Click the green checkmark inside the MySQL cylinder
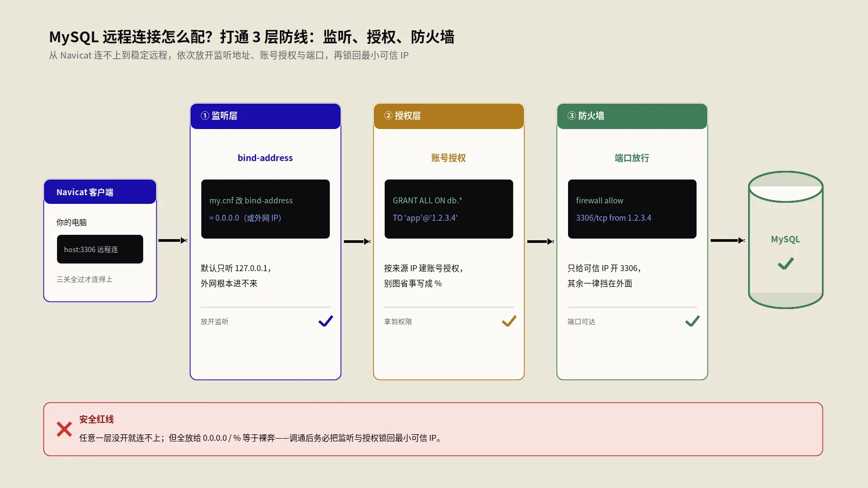 [786, 264]
